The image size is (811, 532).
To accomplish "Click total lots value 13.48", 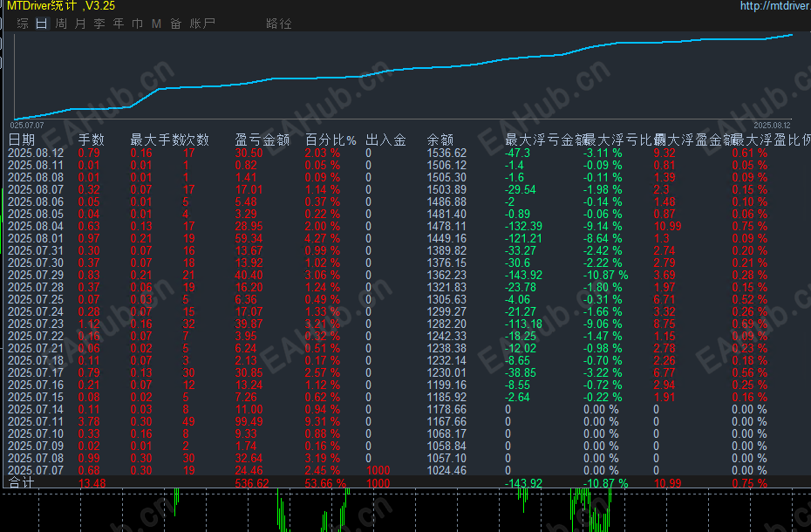I will click(92, 483).
